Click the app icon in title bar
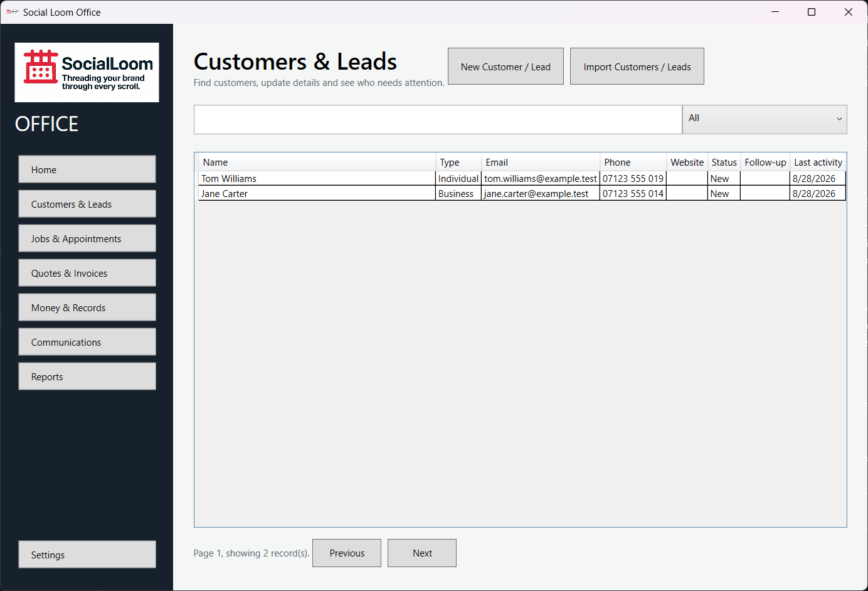The image size is (868, 591). tap(12, 12)
